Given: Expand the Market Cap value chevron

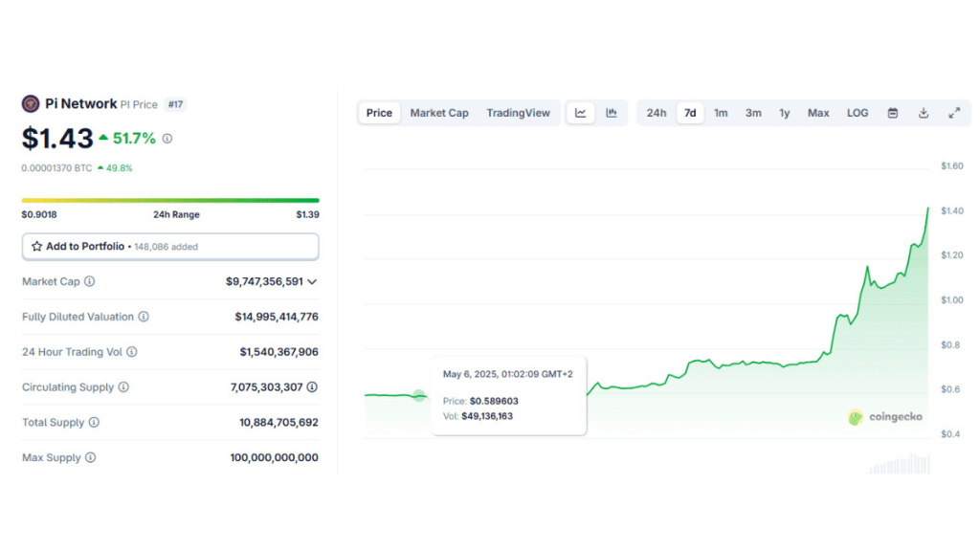Looking at the screenshot, I should coord(313,282).
